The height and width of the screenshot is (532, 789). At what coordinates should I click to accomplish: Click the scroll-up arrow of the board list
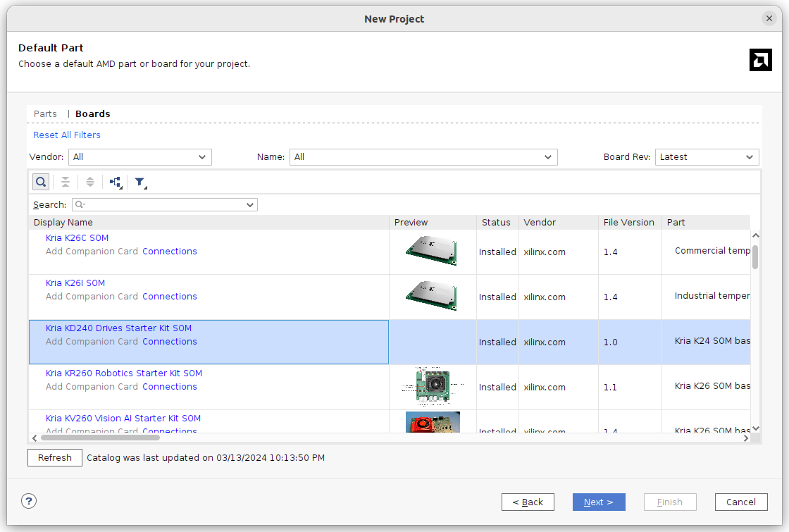click(755, 235)
